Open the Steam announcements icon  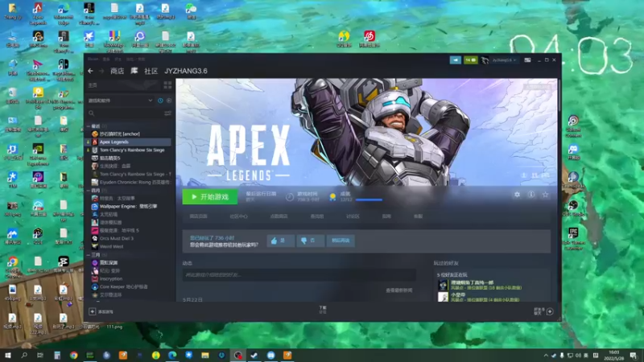[x=455, y=60]
